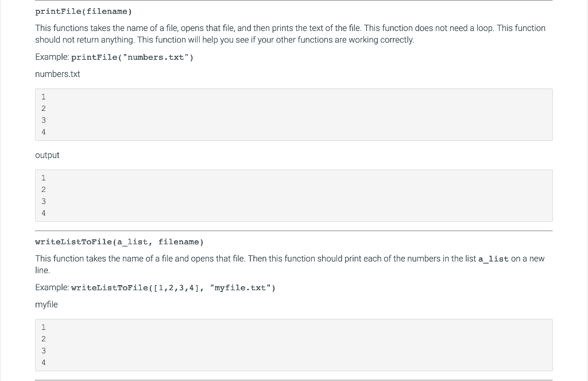Click the printFile description paragraph
This screenshot has width=588, height=381.
pyautogui.click(x=290, y=34)
